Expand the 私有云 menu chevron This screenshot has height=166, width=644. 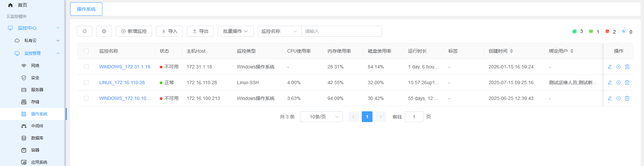pyautogui.click(x=58, y=41)
